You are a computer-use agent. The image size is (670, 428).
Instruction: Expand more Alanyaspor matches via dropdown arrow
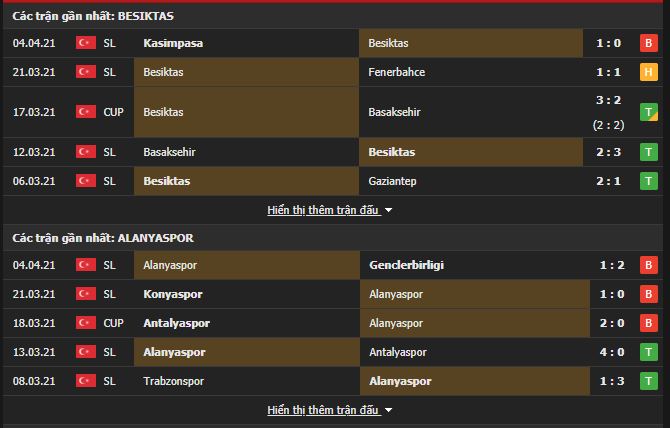tap(388, 410)
